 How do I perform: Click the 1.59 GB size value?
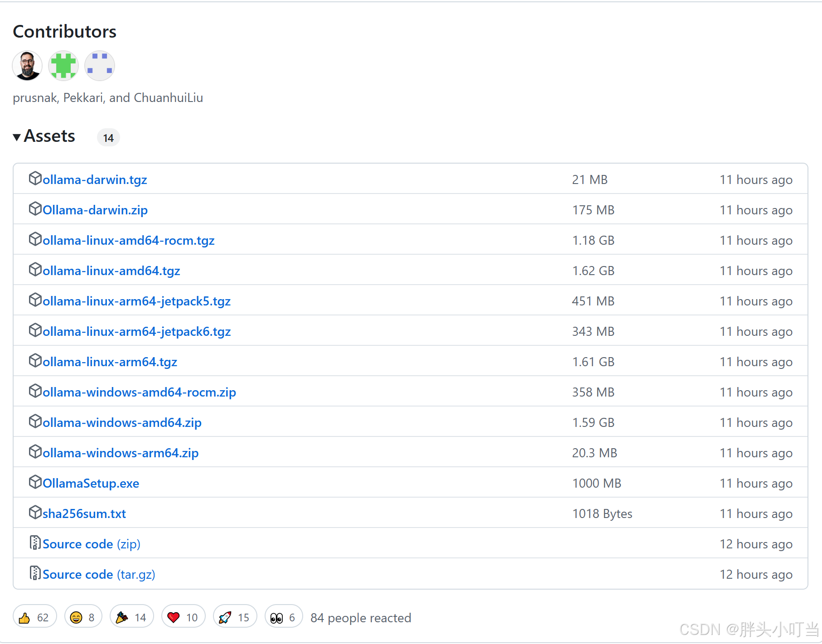(x=593, y=422)
